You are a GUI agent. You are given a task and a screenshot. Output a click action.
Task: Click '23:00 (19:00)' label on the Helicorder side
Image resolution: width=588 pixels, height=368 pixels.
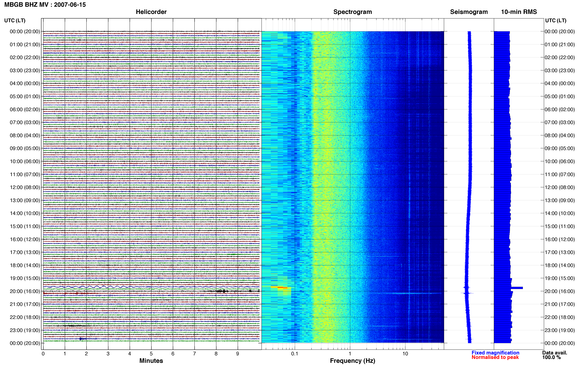point(25,330)
